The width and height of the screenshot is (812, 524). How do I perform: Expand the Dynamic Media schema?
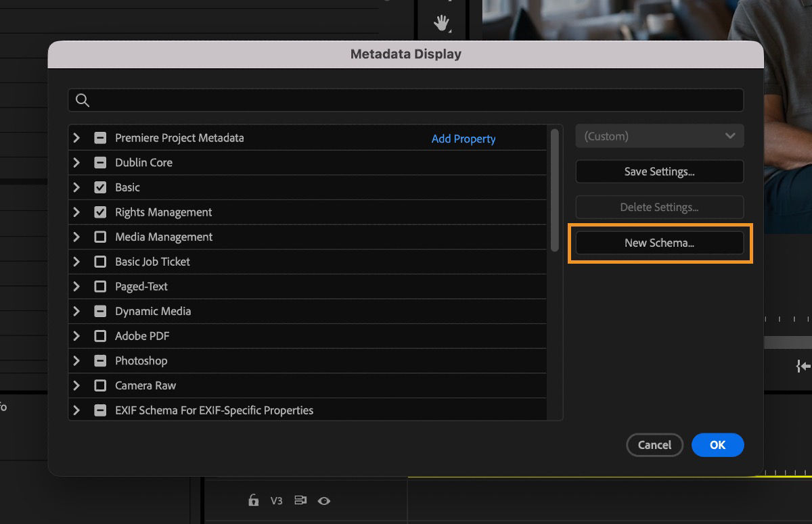(x=76, y=311)
